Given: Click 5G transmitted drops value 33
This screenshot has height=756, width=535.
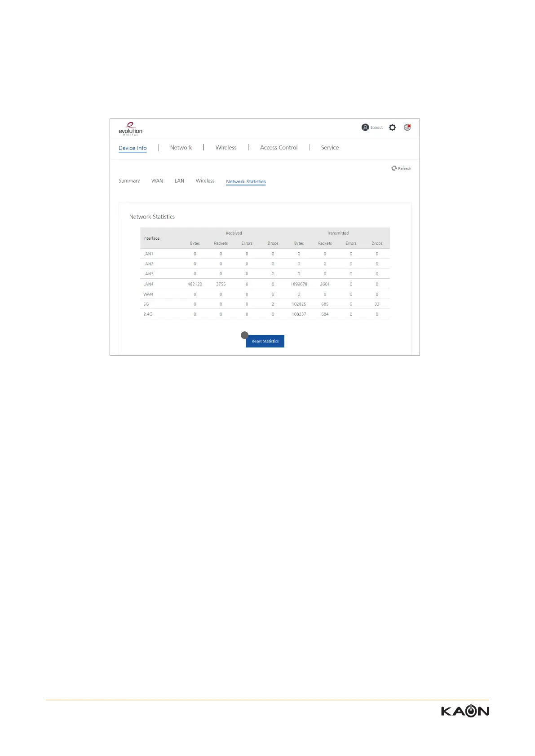Looking at the screenshot, I should 377,304.
